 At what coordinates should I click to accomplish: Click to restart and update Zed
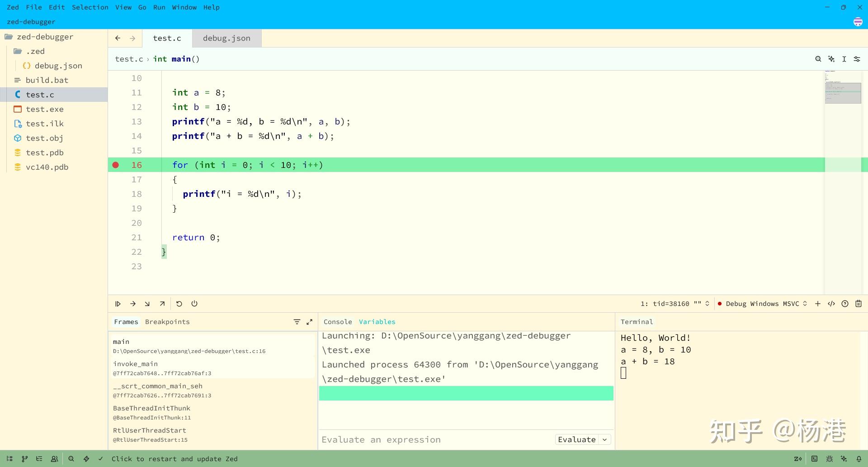(175, 458)
